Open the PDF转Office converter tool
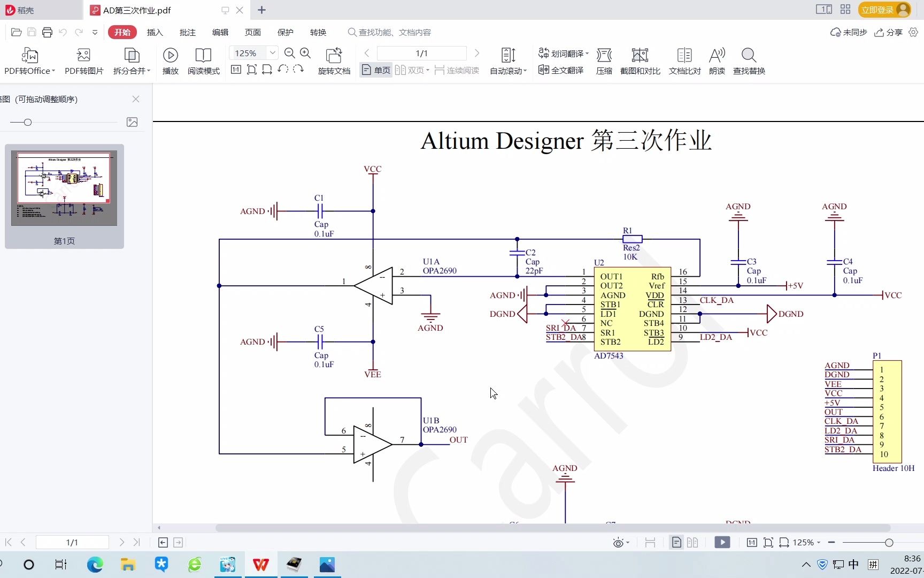The height and width of the screenshot is (578, 924). click(x=29, y=61)
